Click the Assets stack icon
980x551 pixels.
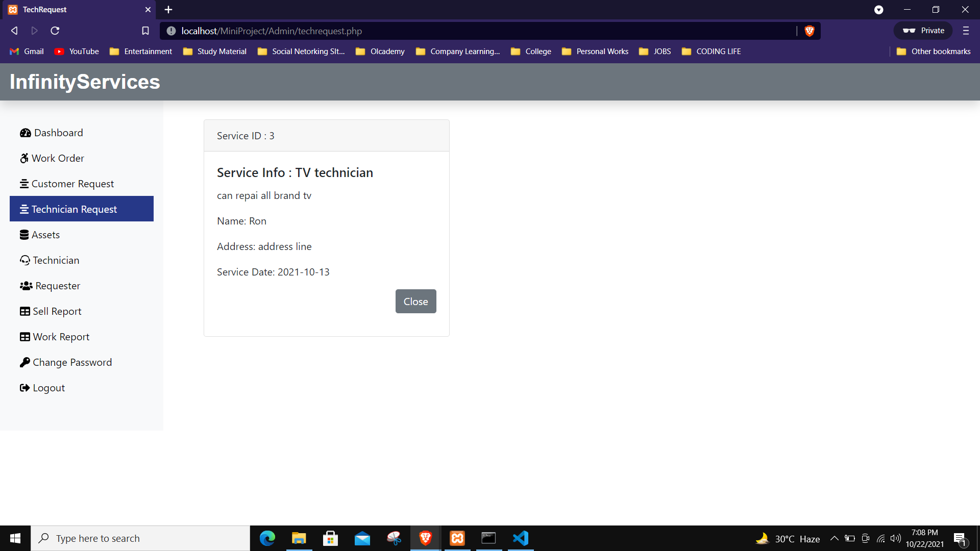click(x=25, y=235)
